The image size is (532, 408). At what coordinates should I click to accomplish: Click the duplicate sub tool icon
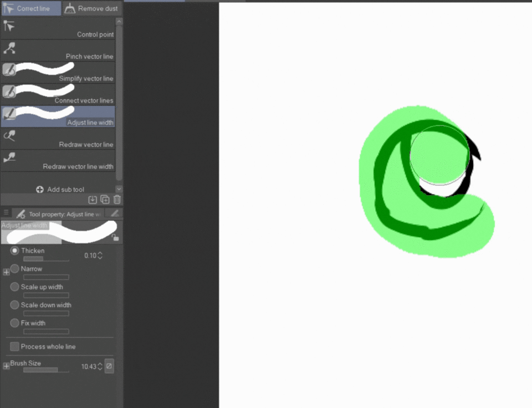(105, 200)
